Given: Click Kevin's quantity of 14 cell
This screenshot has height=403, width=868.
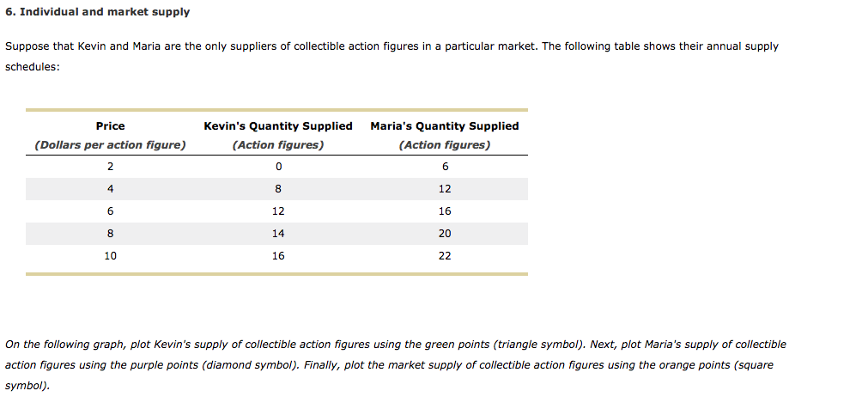Looking at the screenshot, I should click(x=278, y=234).
